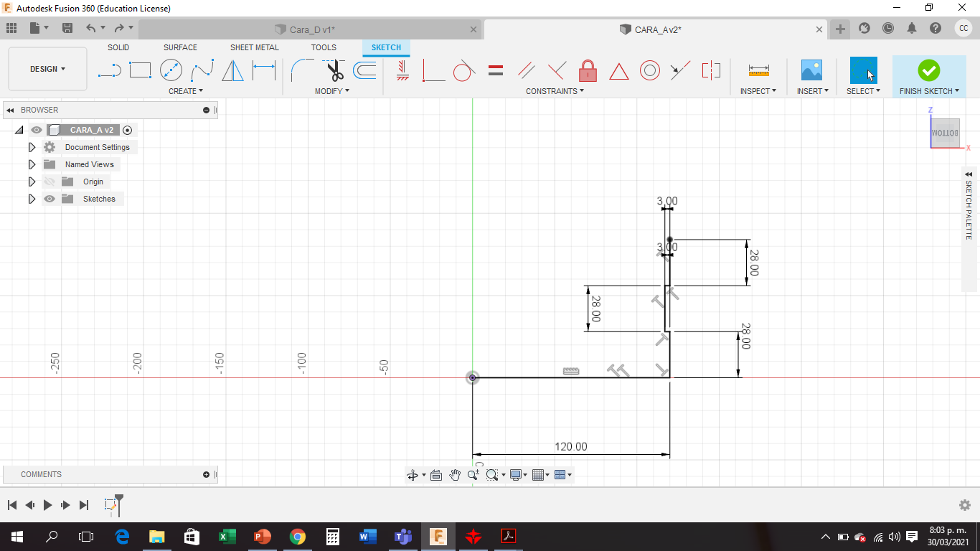The width and height of the screenshot is (980, 551).
Task: Apply the Tangent constraint
Action: (464, 70)
